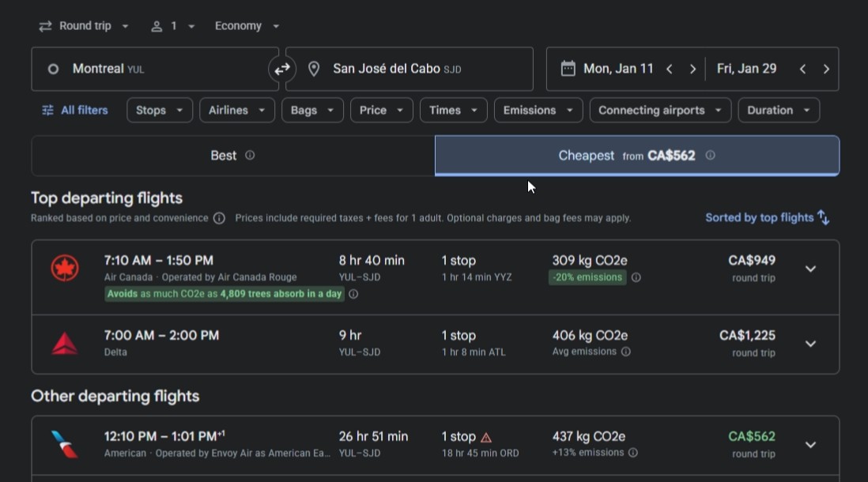Select the Cheapest from CA$562 tab
Screen dimensions: 868x482
[x=637, y=156]
